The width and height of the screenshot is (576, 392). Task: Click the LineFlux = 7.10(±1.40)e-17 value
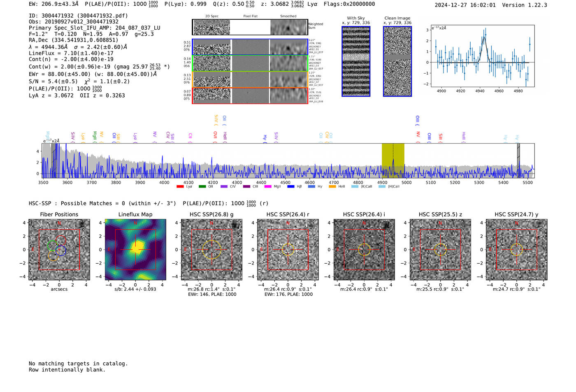click(71, 53)
